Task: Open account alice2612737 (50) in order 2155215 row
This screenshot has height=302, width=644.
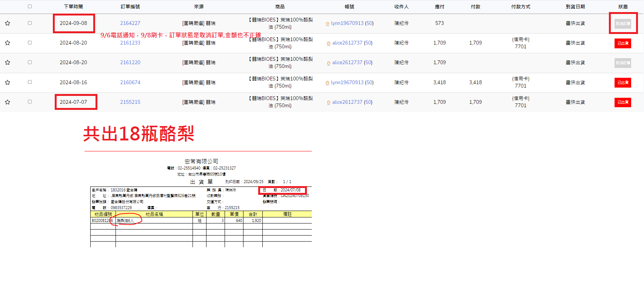Action: (352, 102)
